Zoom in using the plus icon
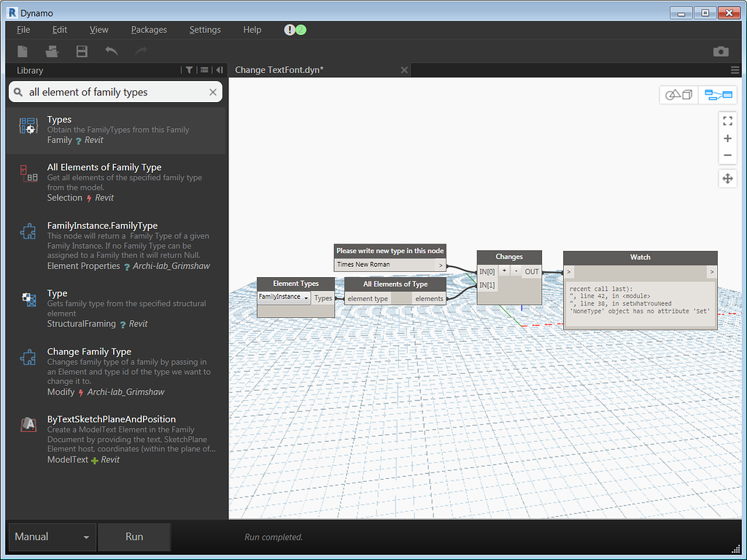 click(x=727, y=138)
